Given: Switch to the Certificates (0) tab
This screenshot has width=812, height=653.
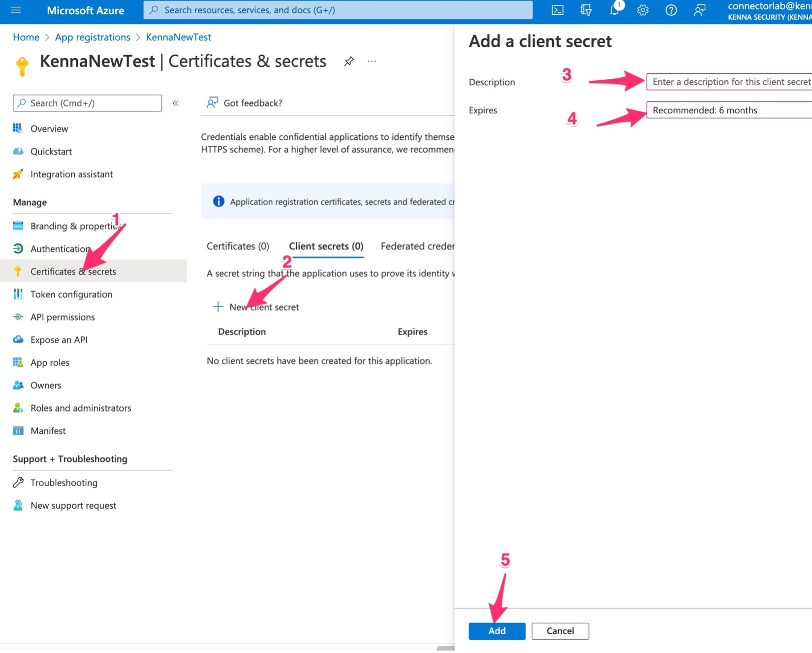Looking at the screenshot, I should click(238, 246).
